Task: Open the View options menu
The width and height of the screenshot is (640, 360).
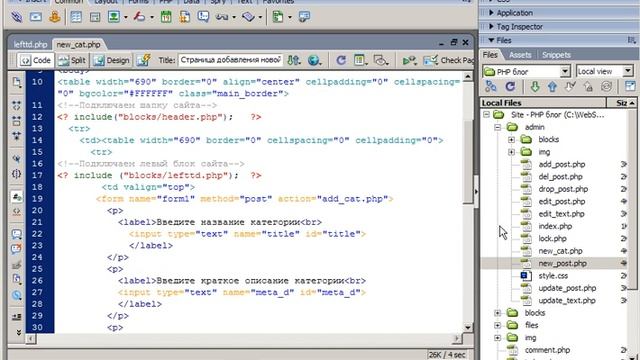Action: point(360,60)
